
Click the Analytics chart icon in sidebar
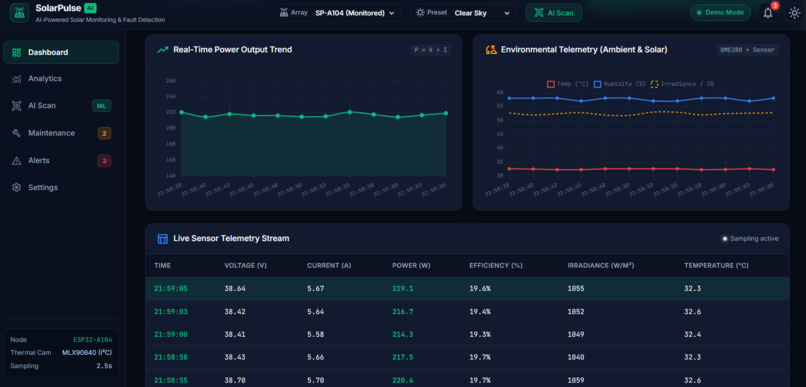(x=16, y=79)
